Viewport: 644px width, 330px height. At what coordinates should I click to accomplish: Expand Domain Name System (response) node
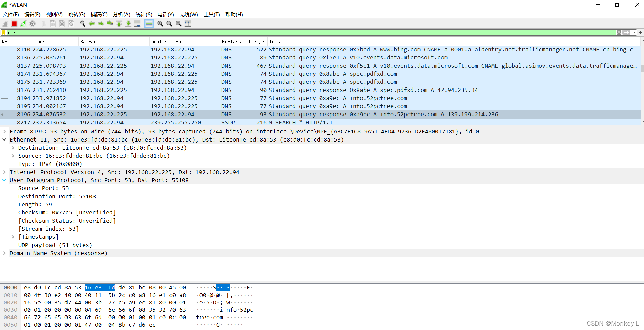[x=4, y=253]
